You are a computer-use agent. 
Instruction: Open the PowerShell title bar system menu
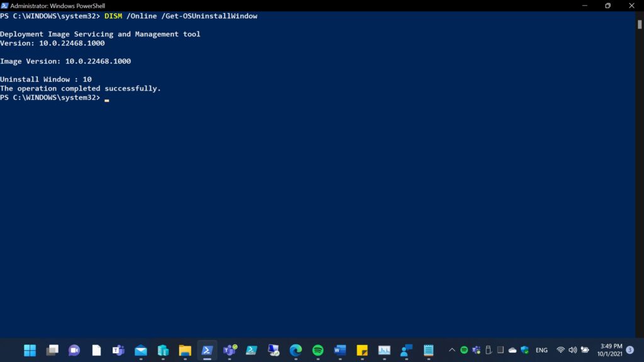click(x=5, y=6)
